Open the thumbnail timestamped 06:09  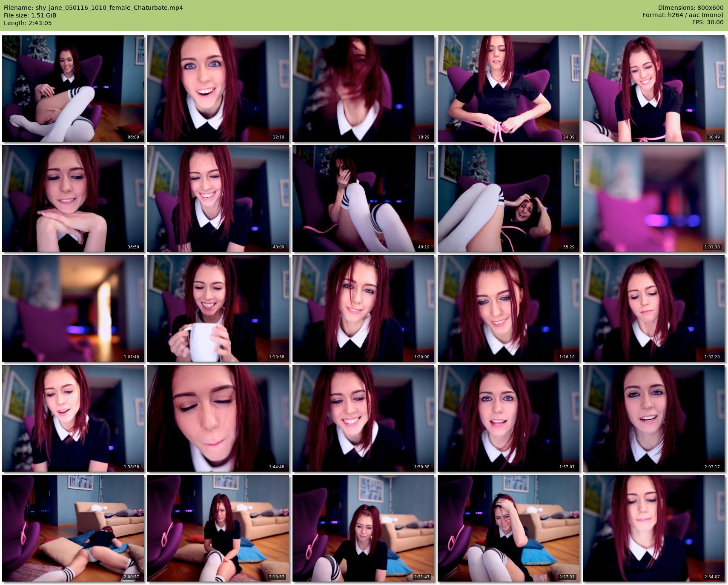click(73, 89)
